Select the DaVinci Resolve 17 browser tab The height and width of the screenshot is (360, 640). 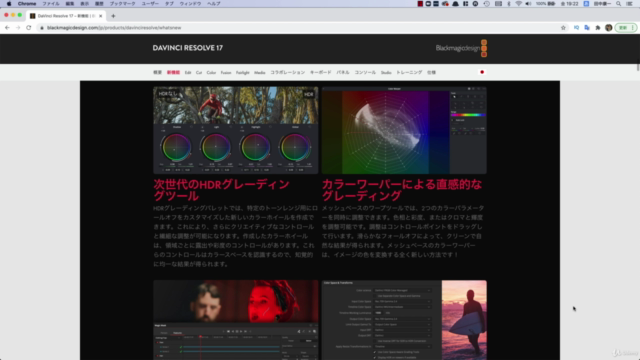(66, 16)
